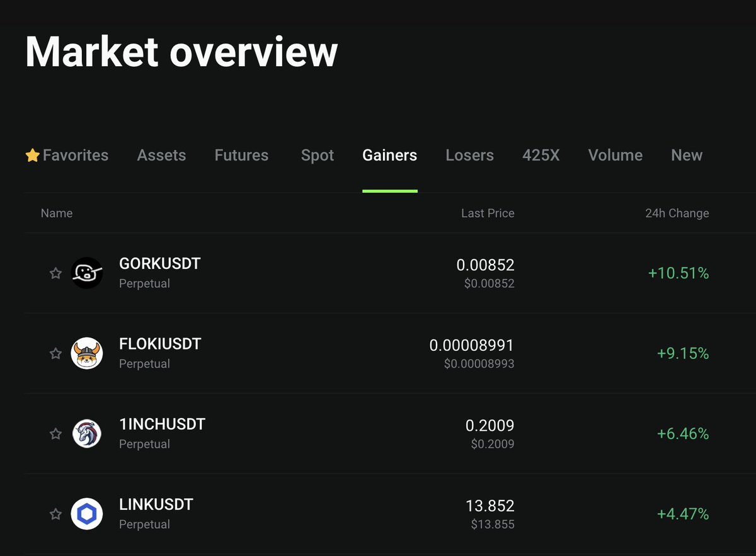Sort by Last Price column header
The width and height of the screenshot is (756, 556).
[x=488, y=213]
